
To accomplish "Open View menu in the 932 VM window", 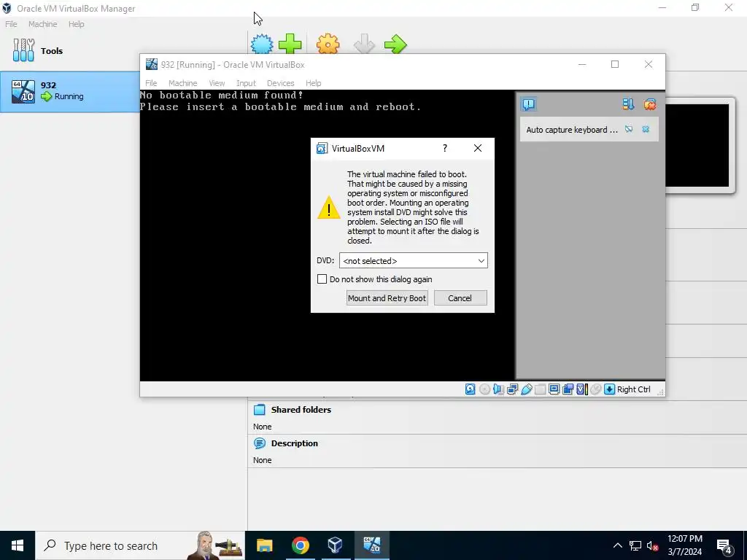I will pos(217,83).
